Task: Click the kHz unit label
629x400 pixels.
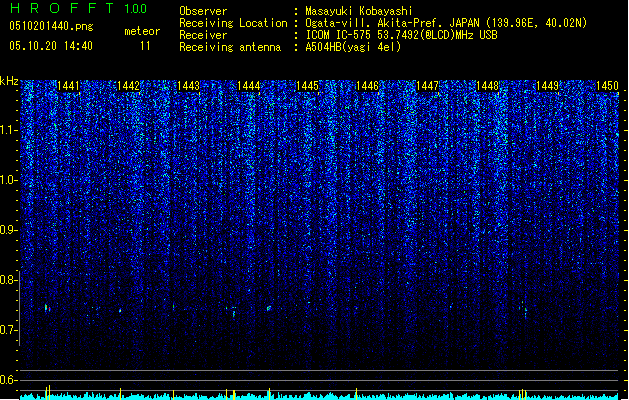Action: [x=9, y=81]
